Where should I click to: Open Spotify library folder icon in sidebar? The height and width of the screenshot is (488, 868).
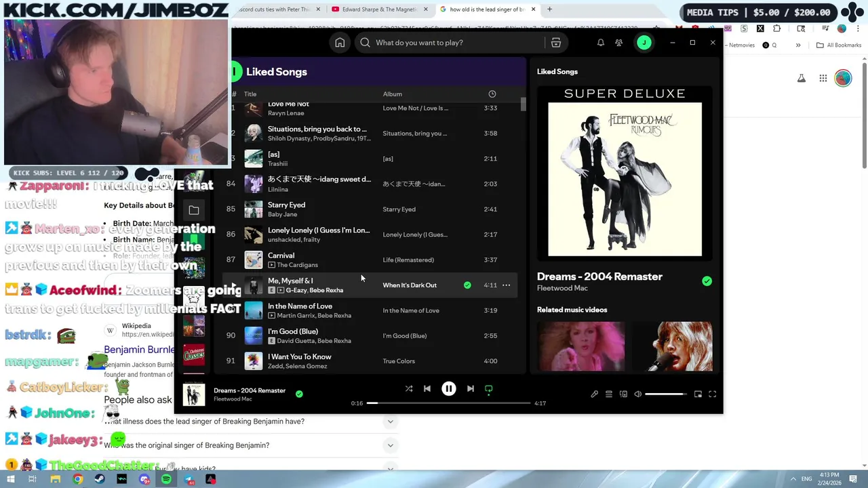click(194, 211)
